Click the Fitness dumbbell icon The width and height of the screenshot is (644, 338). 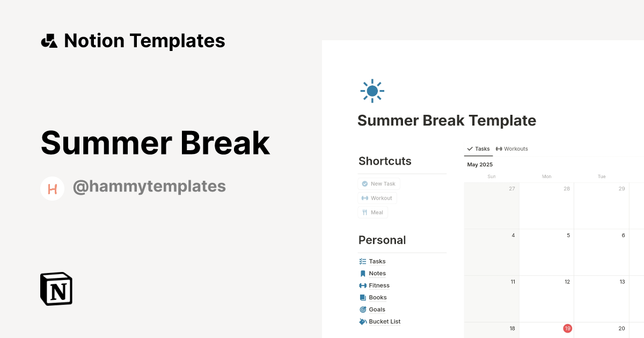362,285
